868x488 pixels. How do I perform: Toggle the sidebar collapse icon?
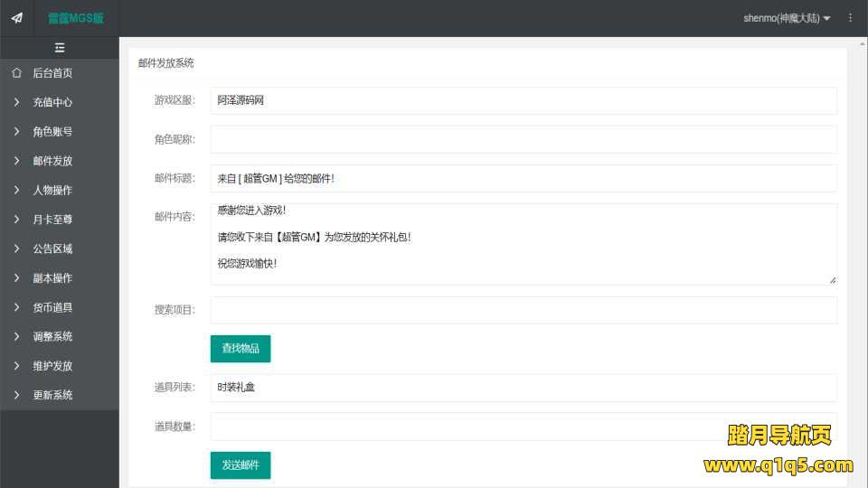point(60,48)
